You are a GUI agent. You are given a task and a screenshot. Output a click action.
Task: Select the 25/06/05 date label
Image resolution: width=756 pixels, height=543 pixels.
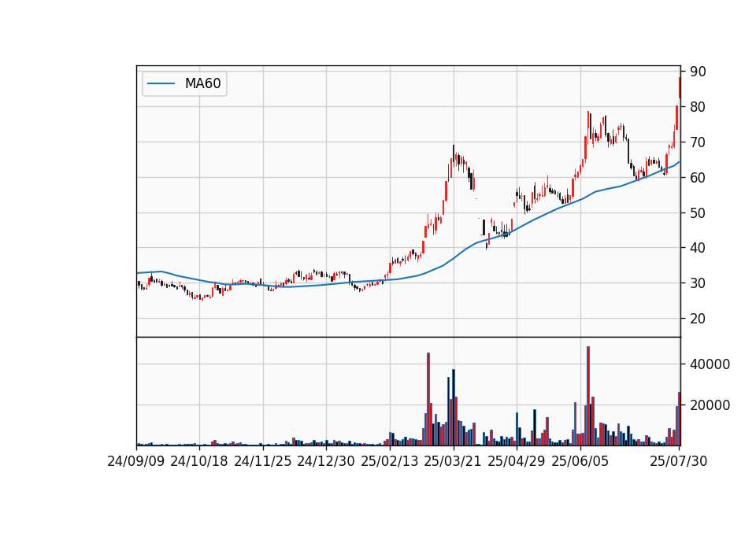tap(580, 461)
